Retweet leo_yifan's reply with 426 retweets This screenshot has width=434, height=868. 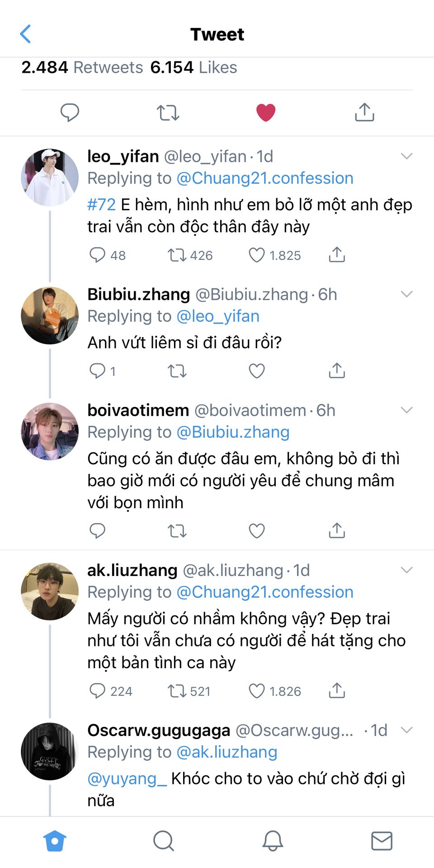point(177,255)
